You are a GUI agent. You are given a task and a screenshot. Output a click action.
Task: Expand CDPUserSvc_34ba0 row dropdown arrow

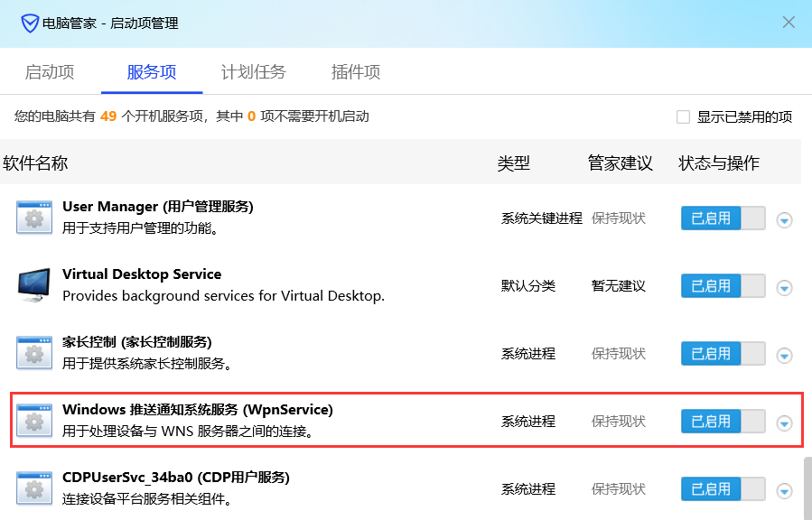(x=785, y=490)
